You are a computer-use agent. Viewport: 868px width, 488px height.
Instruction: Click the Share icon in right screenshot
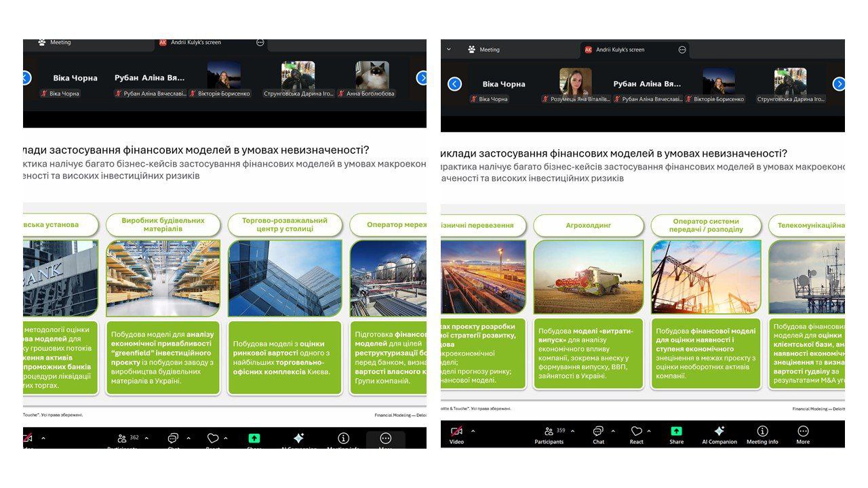pos(676,432)
